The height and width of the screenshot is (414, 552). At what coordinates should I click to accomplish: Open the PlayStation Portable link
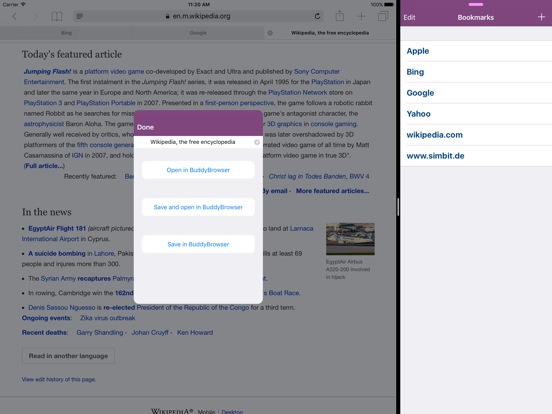click(x=106, y=103)
